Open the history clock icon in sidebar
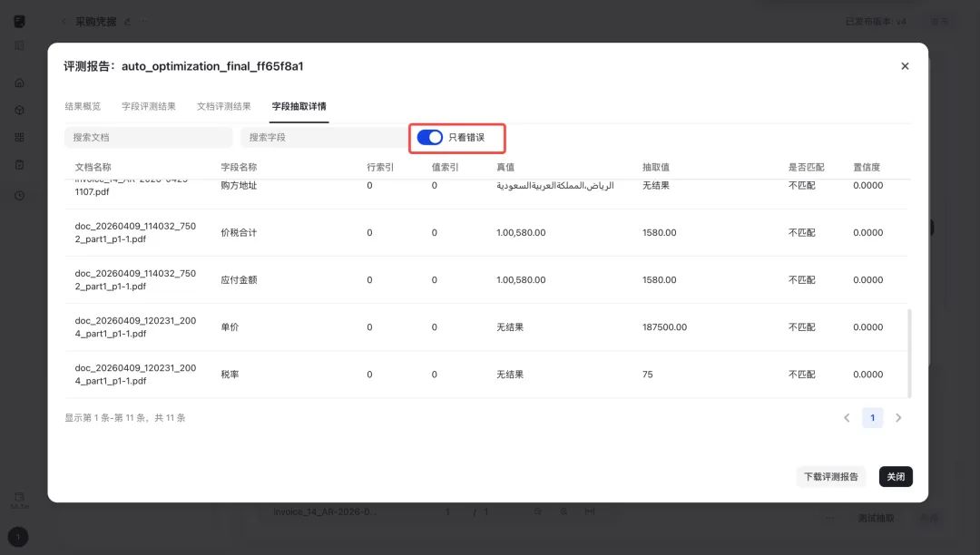 click(x=19, y=195)
